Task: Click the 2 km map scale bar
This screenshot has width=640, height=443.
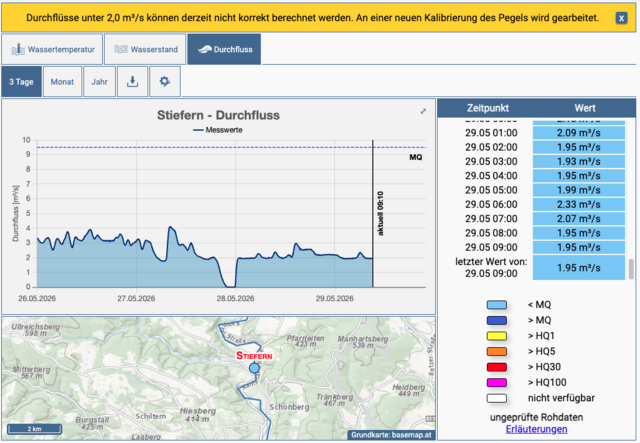Action: (x=35, y=429)
